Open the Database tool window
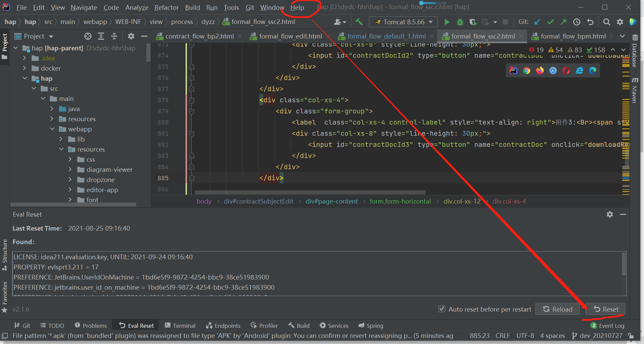Viewport: 644px width, 344px height. pos(635,51)
